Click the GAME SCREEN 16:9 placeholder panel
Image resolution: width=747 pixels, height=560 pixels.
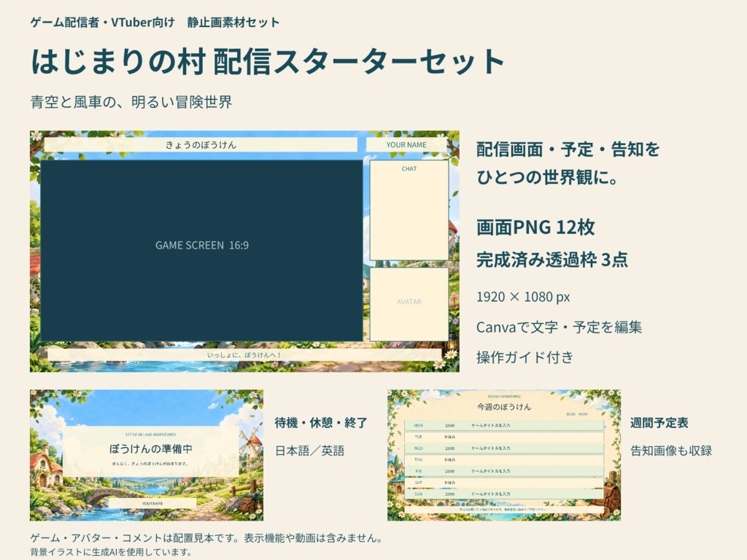(201, 251)
